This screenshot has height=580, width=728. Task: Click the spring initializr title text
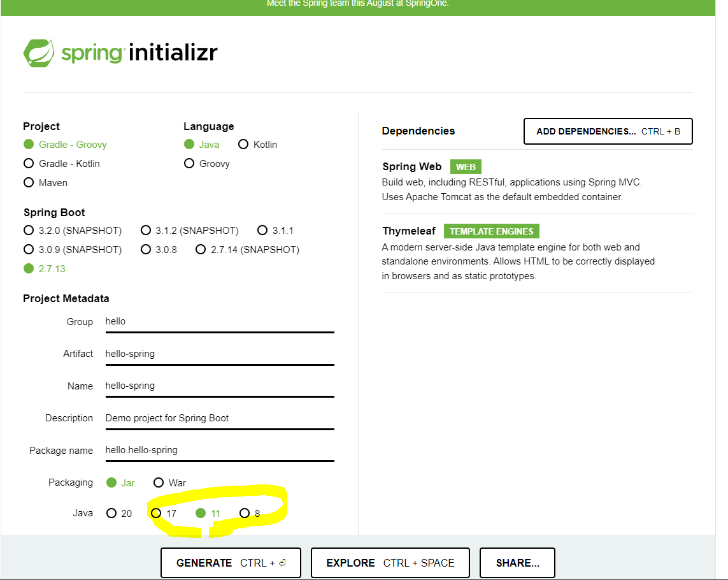(x=139, y=52)
